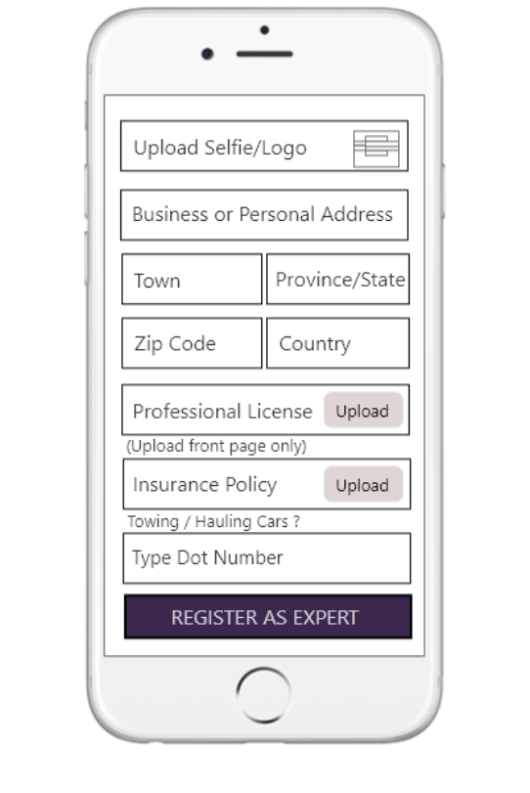The height and width of the screenshot is (793, 530).
Task: Focus the Business or Personal Address field
Action: tap(264, 214)
